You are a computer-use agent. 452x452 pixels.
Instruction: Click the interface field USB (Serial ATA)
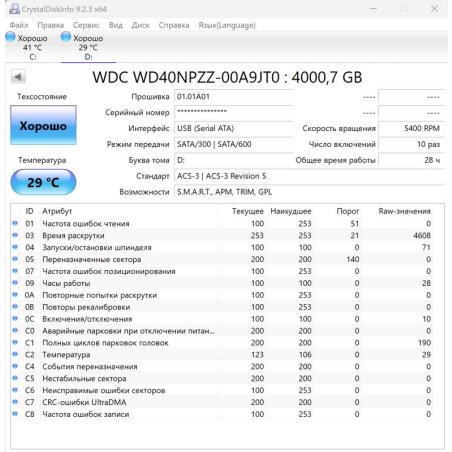(234, 128)
